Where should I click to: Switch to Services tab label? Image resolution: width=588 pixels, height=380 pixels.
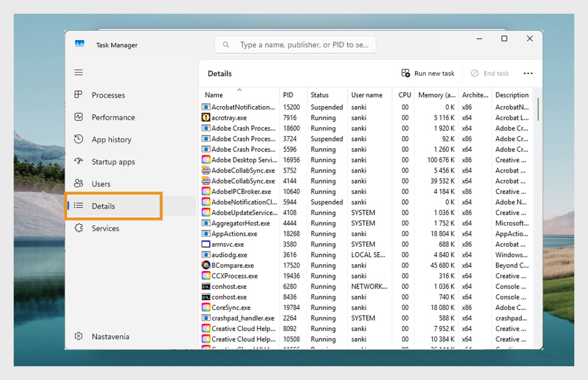pyautogui.click(x=105, y=228)
